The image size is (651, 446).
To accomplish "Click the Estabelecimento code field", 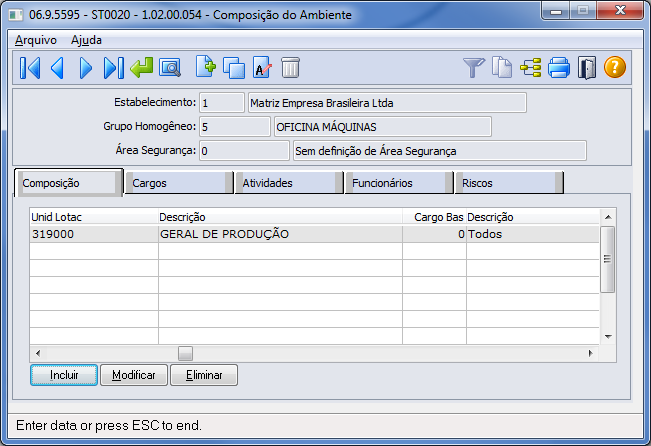I will pyautogui.click(x=222, y=103).
